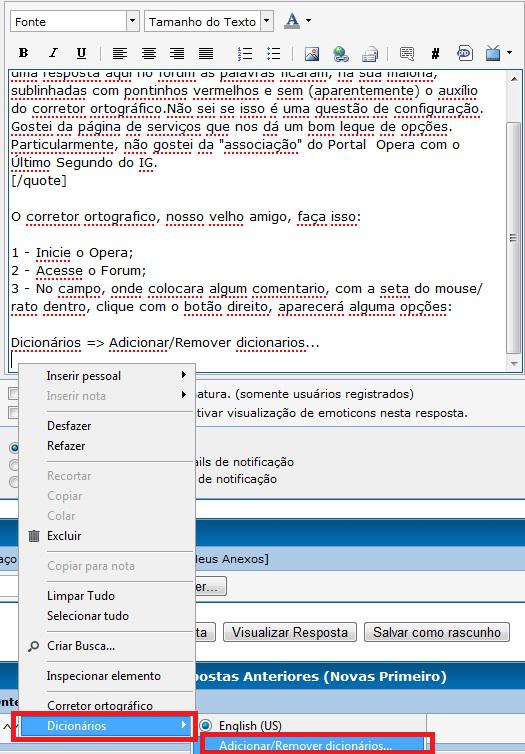Click the Visualizar Resposta button
The image size is (525, 754).
[x=290, y=632]
